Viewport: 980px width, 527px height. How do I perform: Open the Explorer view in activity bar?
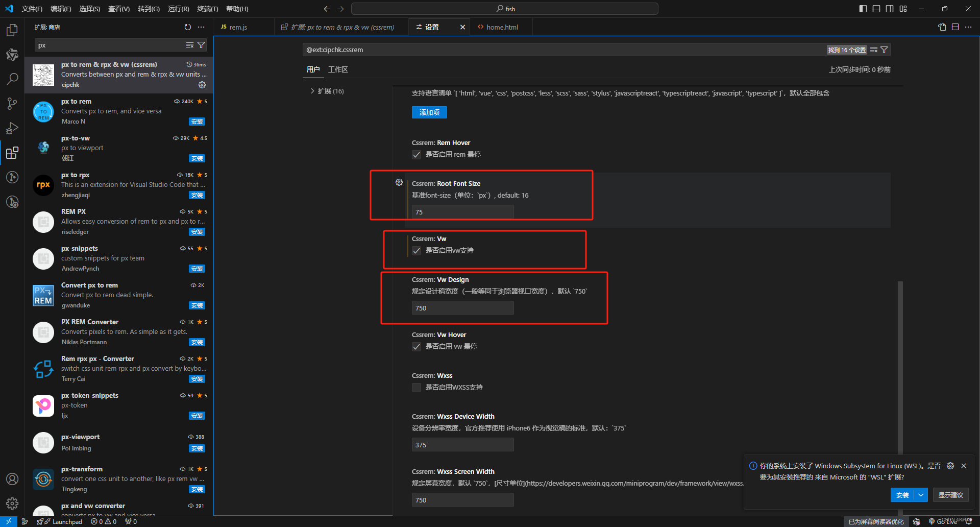(12, 30)
